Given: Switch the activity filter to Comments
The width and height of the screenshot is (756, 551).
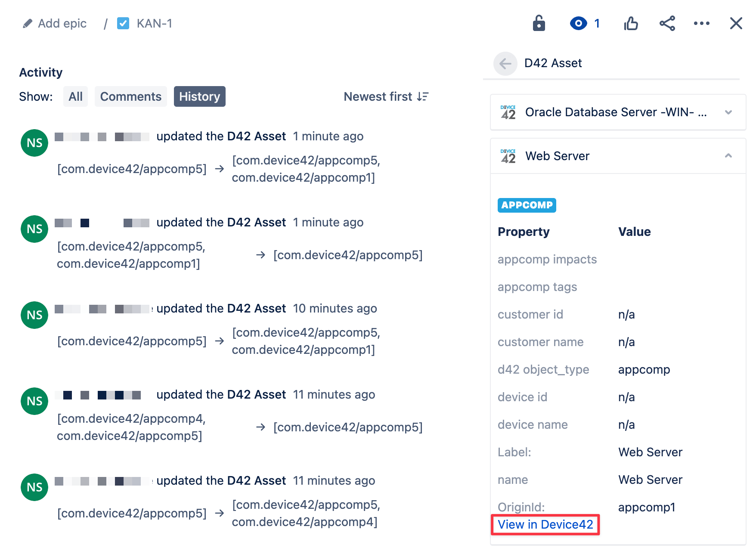Looking at the screenshot, I should [130, 96].
